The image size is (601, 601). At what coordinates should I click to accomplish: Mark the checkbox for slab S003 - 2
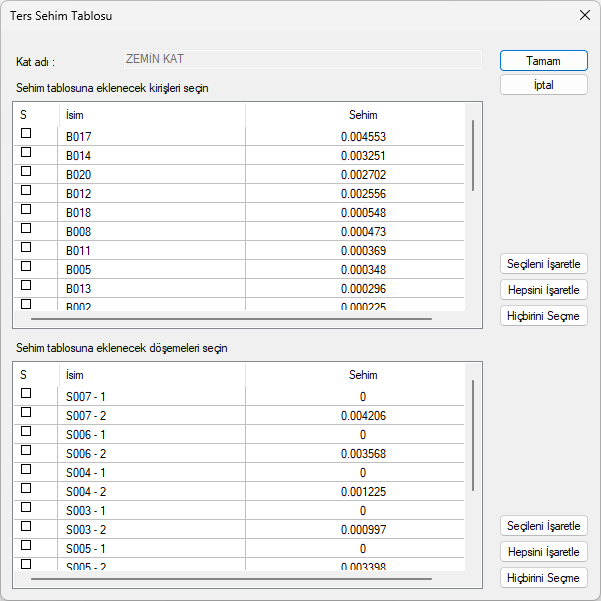26,527
